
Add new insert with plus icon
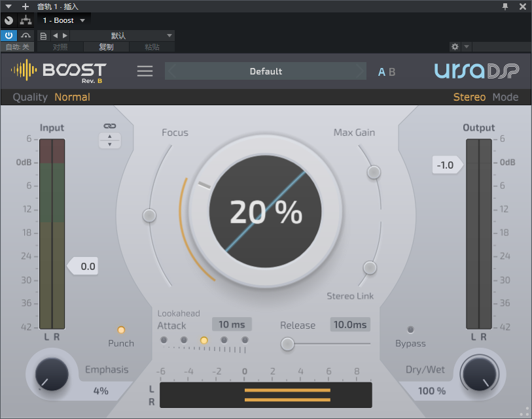(25, 7)
